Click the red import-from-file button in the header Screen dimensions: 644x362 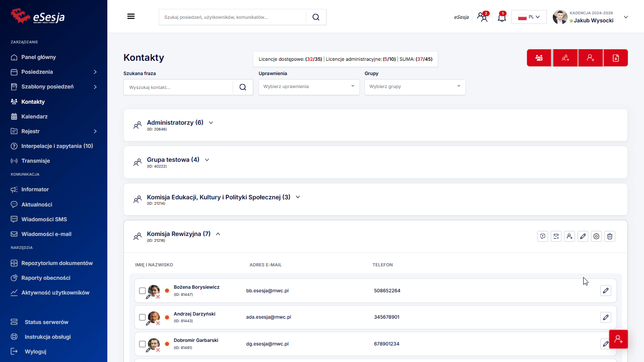click(x=615, y=58)
